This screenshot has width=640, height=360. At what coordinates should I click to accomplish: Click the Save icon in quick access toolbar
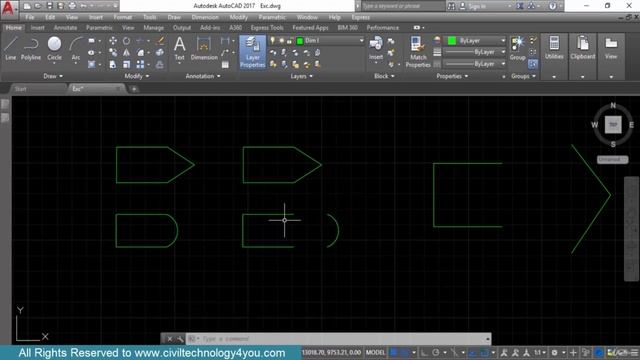[49, 6]
